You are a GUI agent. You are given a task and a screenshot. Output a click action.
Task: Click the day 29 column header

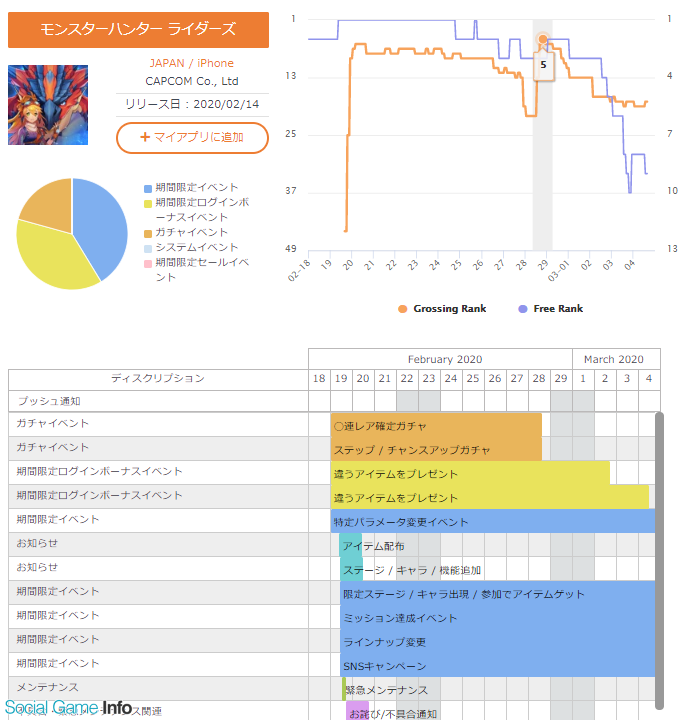coord(561,379)
